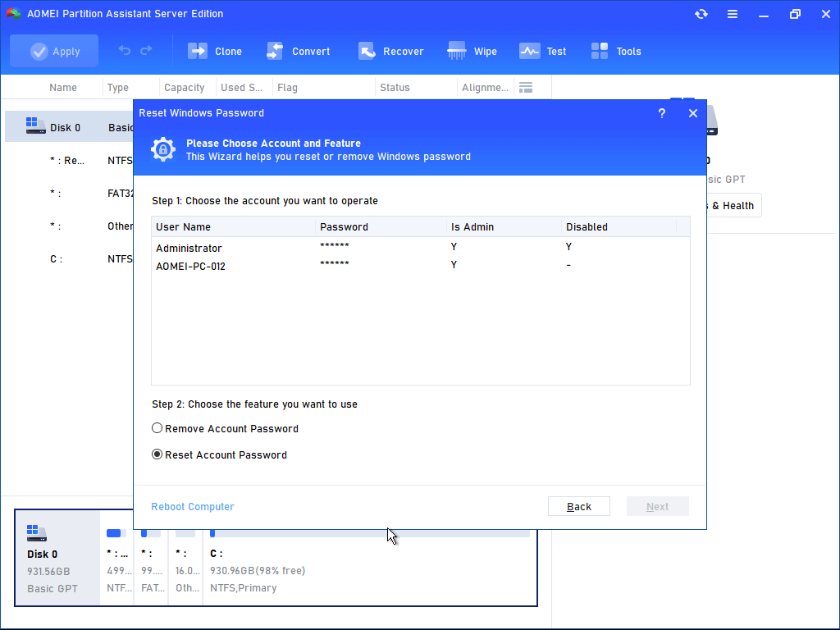Screen dimensions: 840x630
Task: Click the AOMEI app logo icon
Action: [x=13, y=13]
